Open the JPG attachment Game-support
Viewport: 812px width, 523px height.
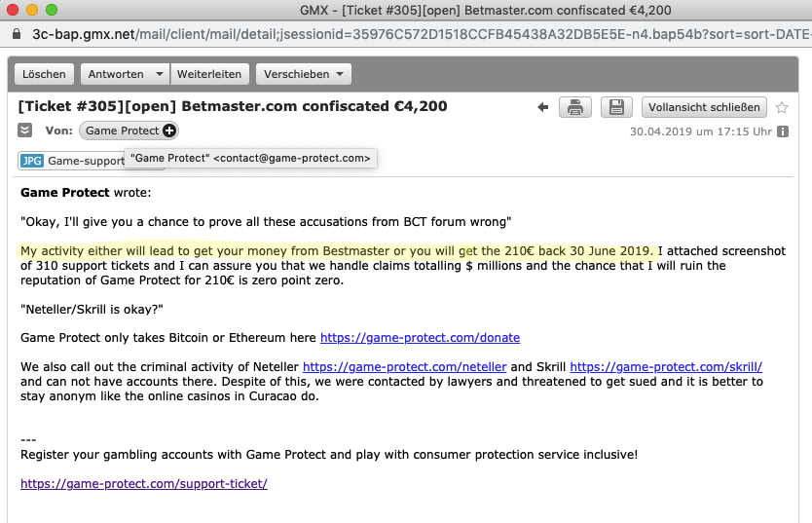[72, 161]
